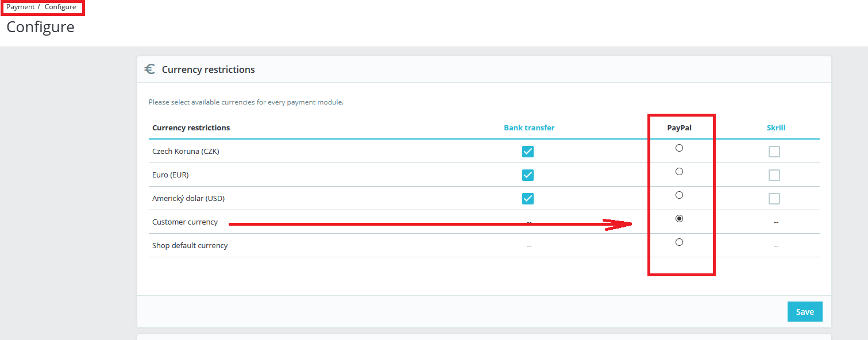Uncheck Bank transfer for Americký dolar (USD)

coord(528,199)
